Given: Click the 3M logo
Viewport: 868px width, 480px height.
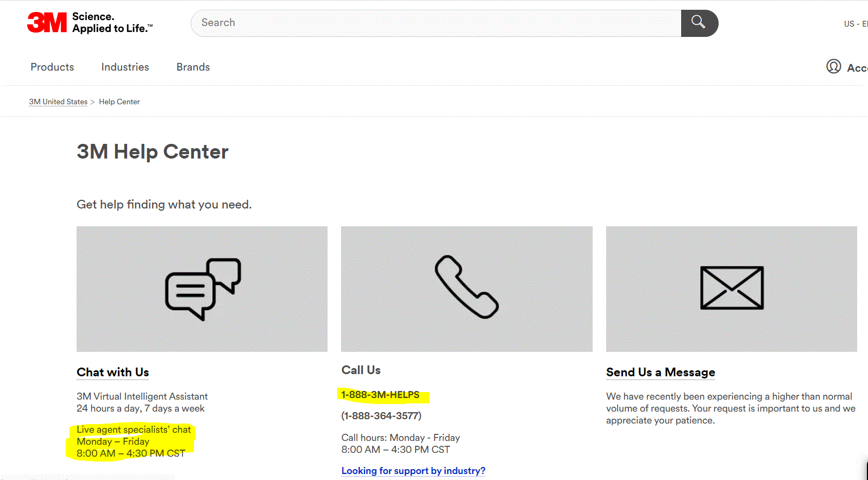Looking at the screenshot, I should 47,23.
